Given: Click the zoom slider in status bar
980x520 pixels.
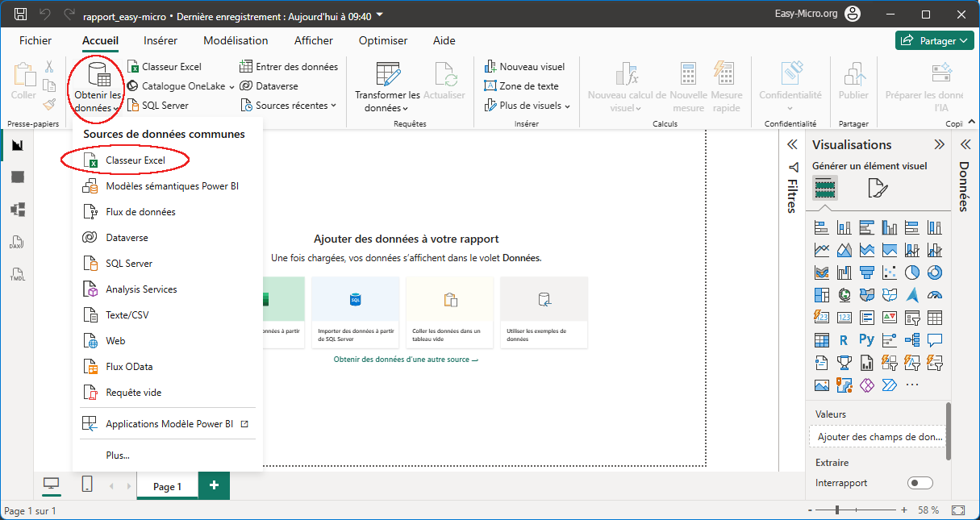Looking at the screenshot, I should point(837,510).
